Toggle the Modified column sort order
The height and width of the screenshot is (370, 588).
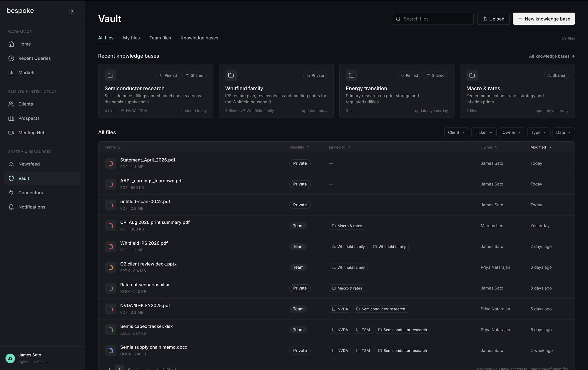pyautogui.click(x=541, y=147)
